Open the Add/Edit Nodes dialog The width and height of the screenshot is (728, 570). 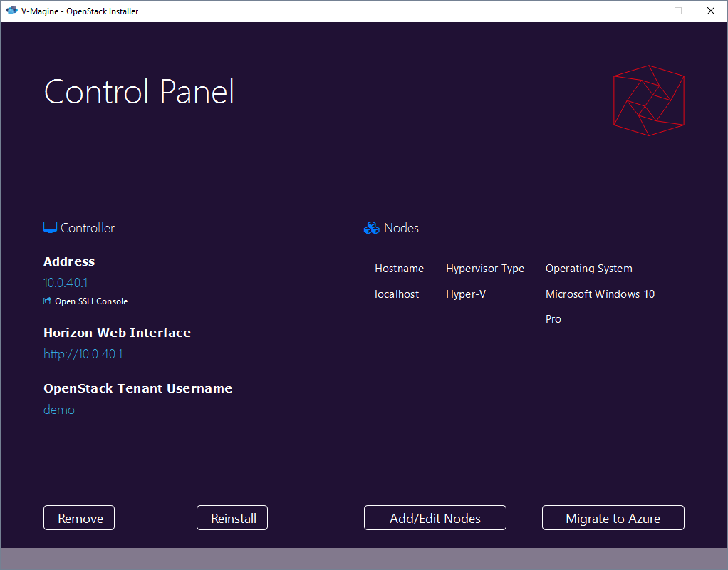pyautogui.click(x=435, y=517)
